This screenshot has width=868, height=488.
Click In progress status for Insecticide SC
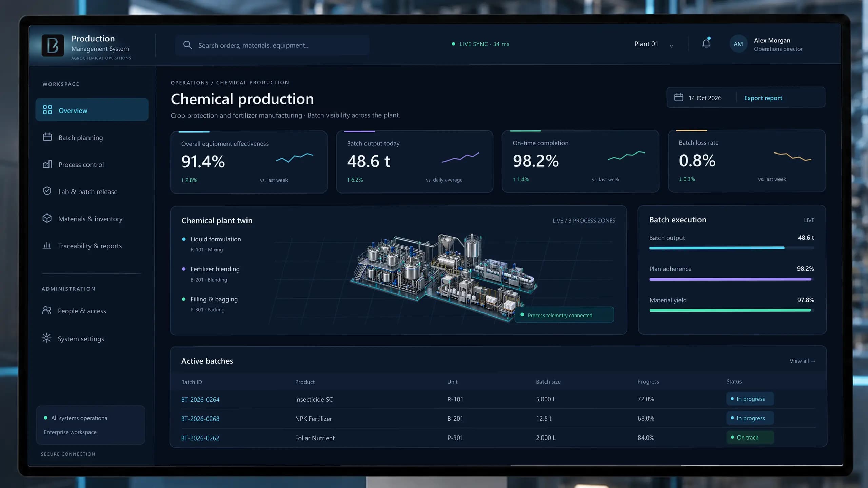[750, 399]
